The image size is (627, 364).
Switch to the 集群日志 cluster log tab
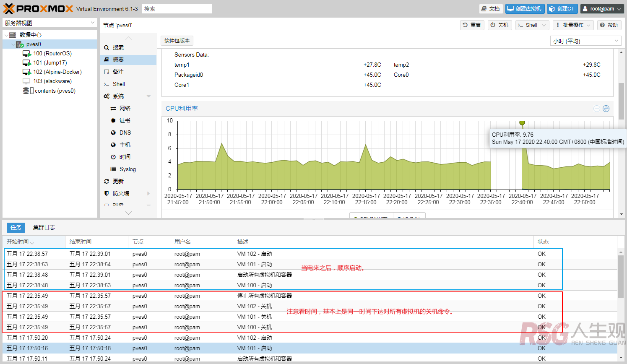click(x=44, y=227)
